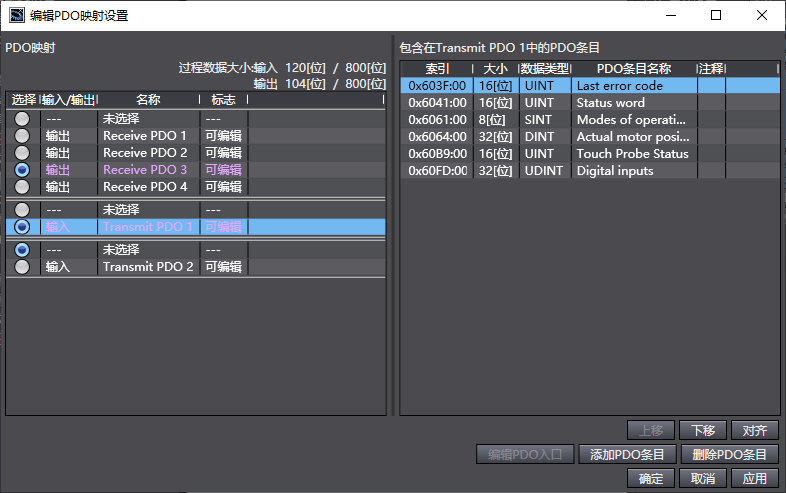The height and width of the screenshot is (493, 786).
Task: Select the Receive PDO 1 radio button
Action: 22,136
